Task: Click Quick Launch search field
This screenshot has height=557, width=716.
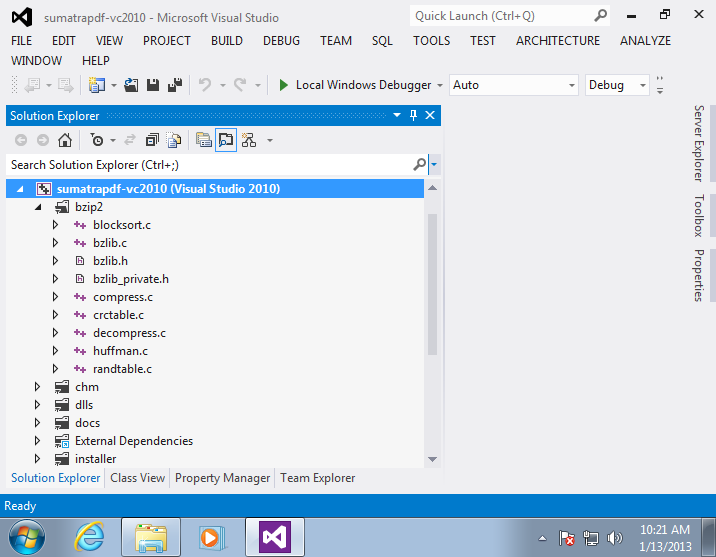Action: (502, 16)
